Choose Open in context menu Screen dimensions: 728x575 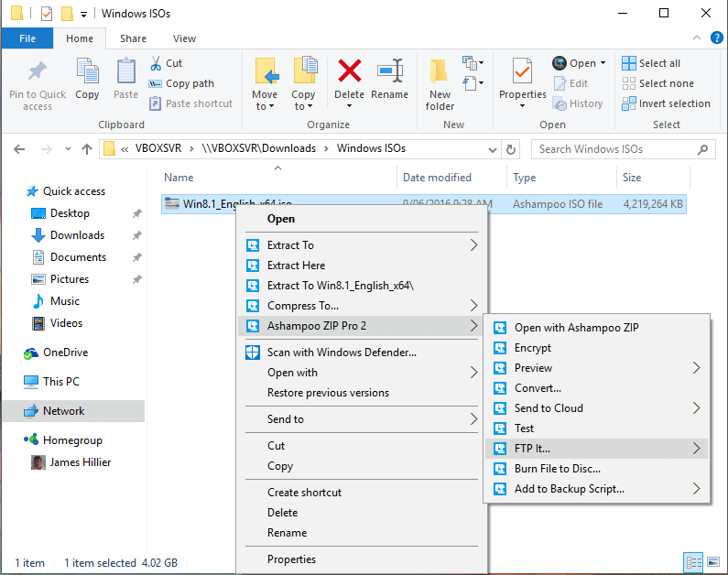tap(281, 219)
